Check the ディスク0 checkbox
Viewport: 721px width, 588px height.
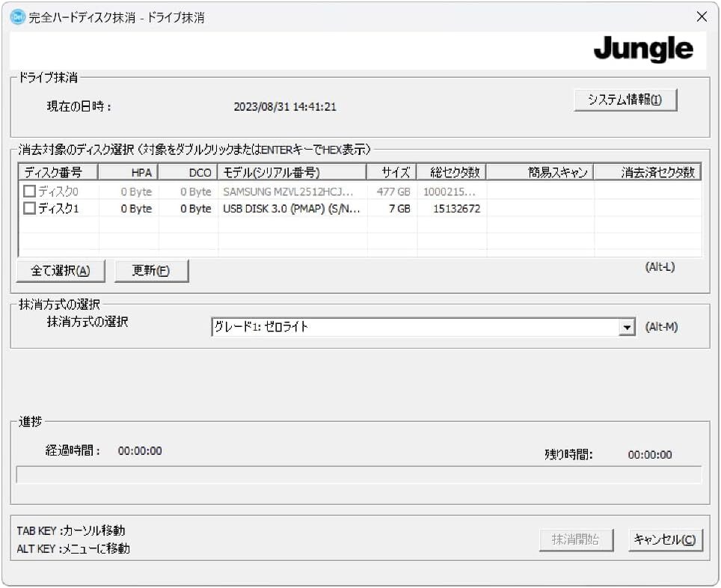click(x=30, y=192)
